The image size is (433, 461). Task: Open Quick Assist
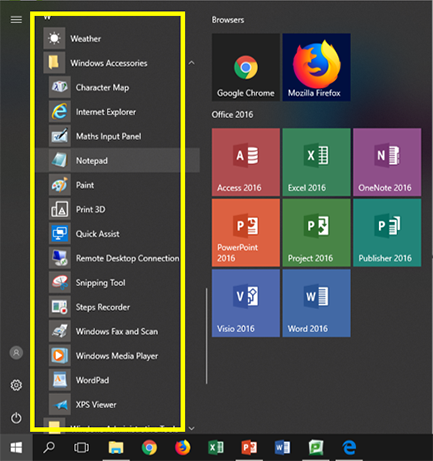tap(118, 234)
